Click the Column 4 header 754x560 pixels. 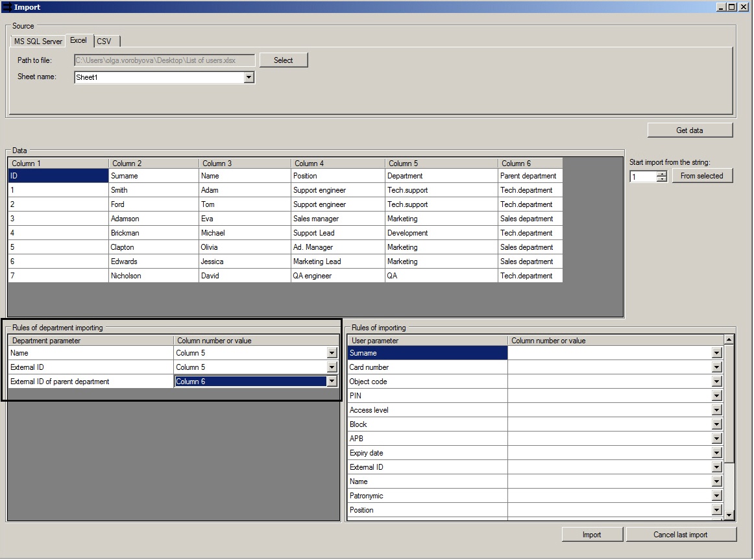(337, 164)
